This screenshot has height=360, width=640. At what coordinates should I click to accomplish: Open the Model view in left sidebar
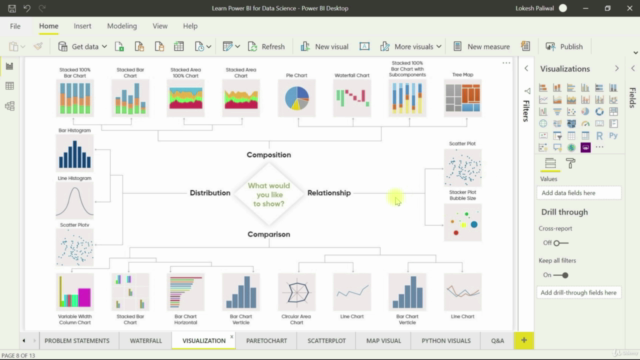click(9, 106)
